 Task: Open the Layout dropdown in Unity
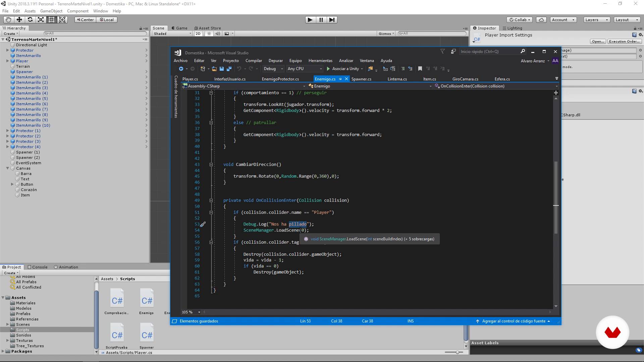(x=627, y=20)
